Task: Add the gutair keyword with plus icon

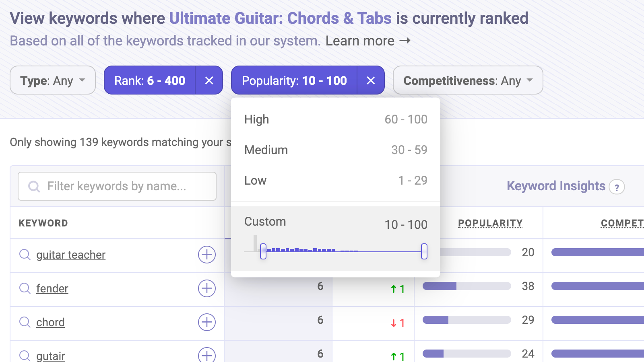Action: pyautogui.click(x=207, y=355)
